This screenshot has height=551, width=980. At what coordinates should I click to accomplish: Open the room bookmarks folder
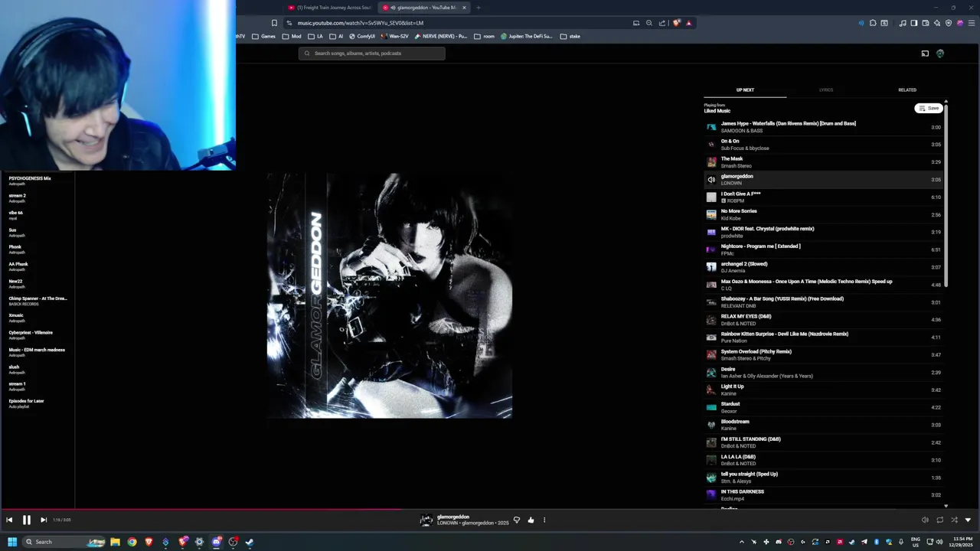tap(485, 36)
